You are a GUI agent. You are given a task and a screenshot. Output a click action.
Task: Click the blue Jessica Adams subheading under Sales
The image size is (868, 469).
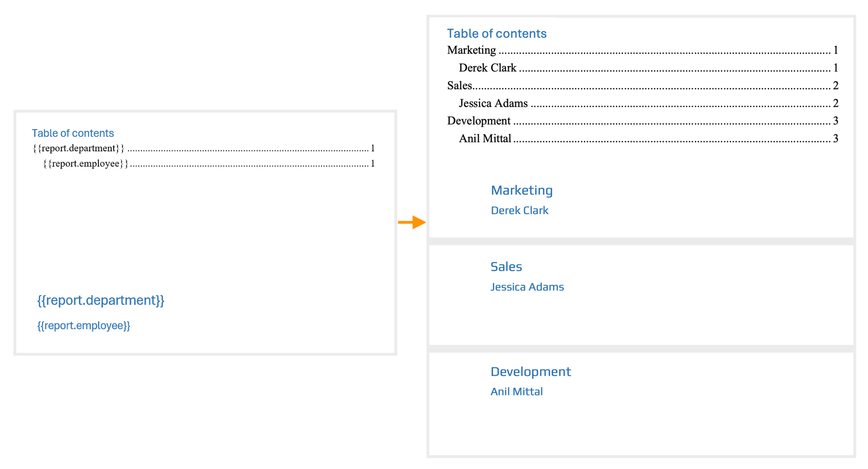click(x=527, y=287)
